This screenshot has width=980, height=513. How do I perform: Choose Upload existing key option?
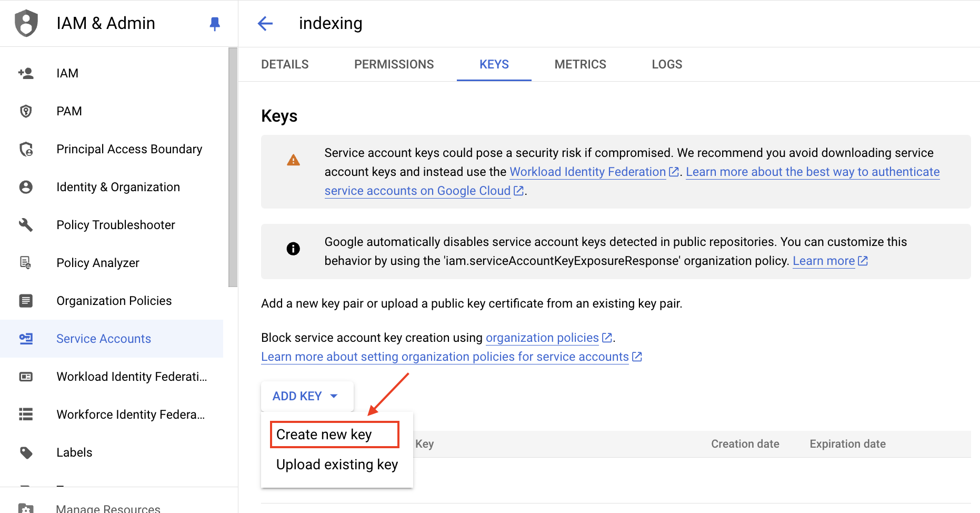pyautogui.click(x=337, y=465)
